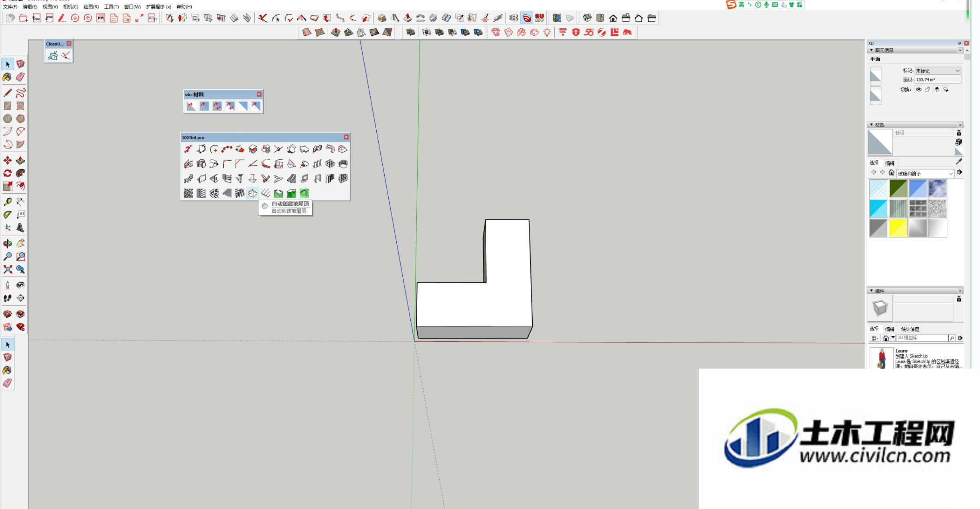
Task: Open the 帮助(H) menu
Action: 184,7
